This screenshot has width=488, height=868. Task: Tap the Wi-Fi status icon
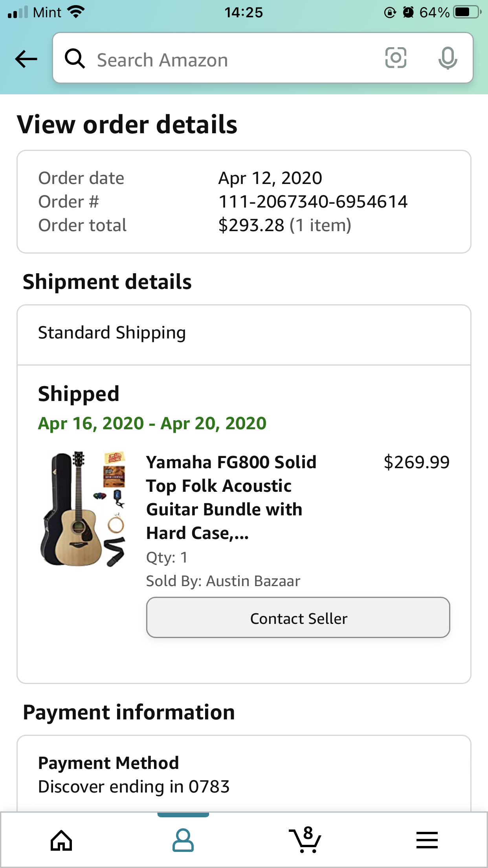(x=76, y=12)
